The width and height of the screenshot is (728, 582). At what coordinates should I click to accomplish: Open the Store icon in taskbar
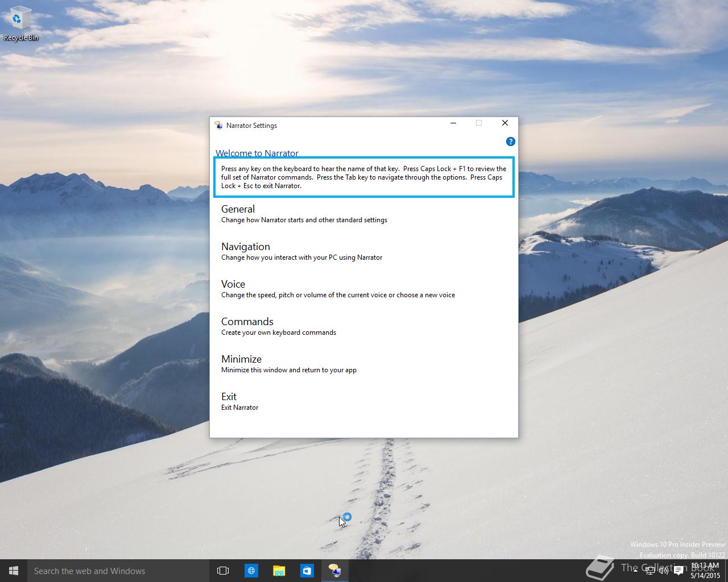[307, 571]
